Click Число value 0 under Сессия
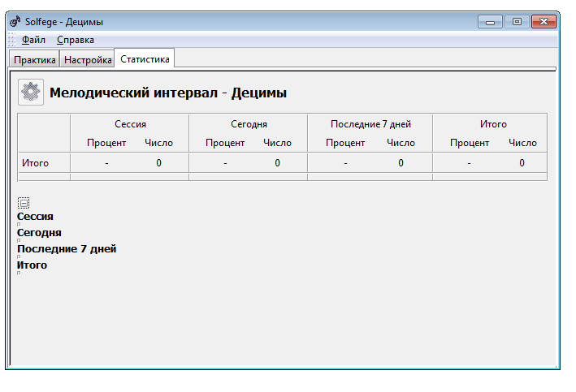The width and height of the screenshot is (576, 392). (x=158, y=162)
